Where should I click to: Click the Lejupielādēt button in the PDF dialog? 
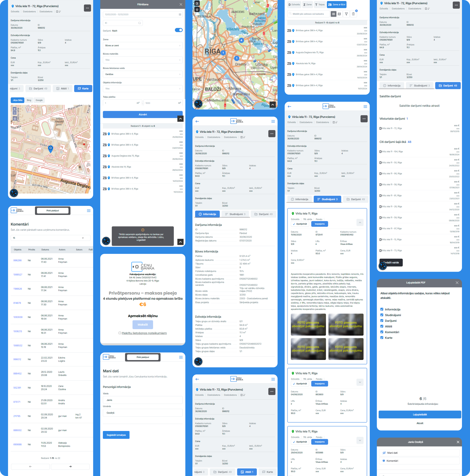pos(420,414)
